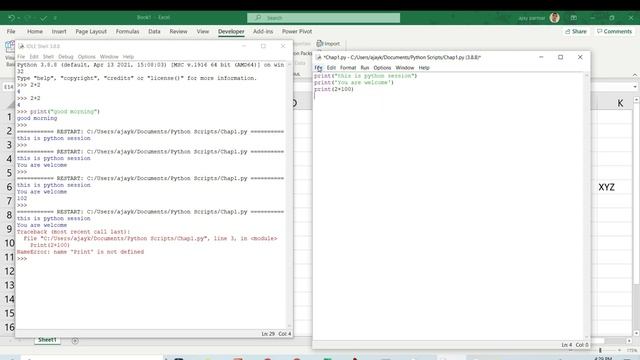This screenshot has height=360, width=640.
Task: Switch to Excel Insert tab
Action: (59, 31)
